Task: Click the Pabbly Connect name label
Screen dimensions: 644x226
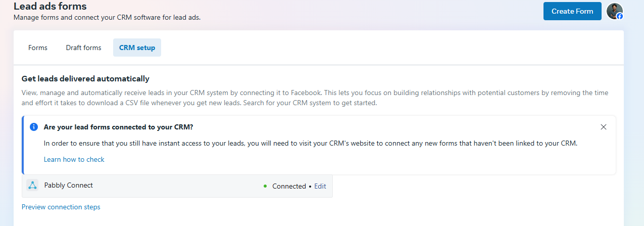Action: tap(69, 185)
